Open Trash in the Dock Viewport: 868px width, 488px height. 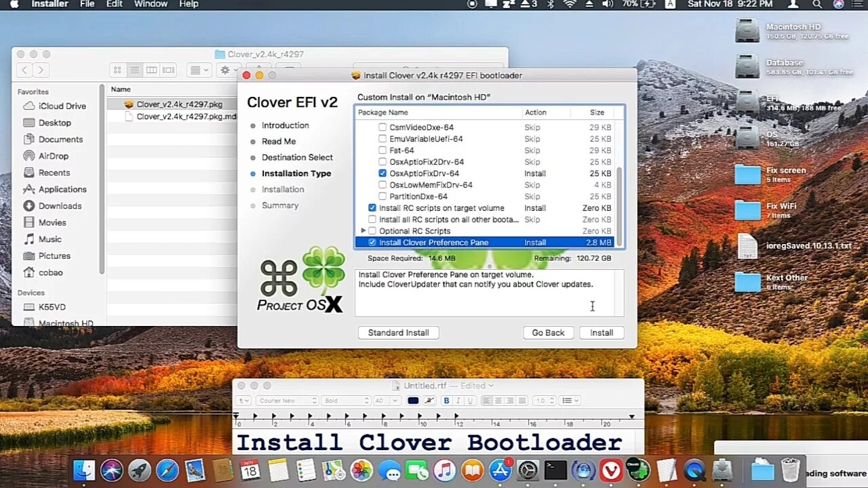click(x=791, y=470)
